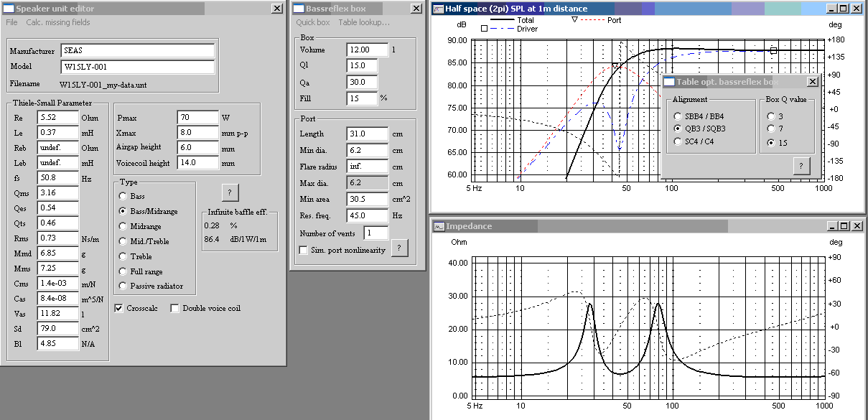Click the Pmax value field
The height and width of the screenshot is (420, 868).
197,117
